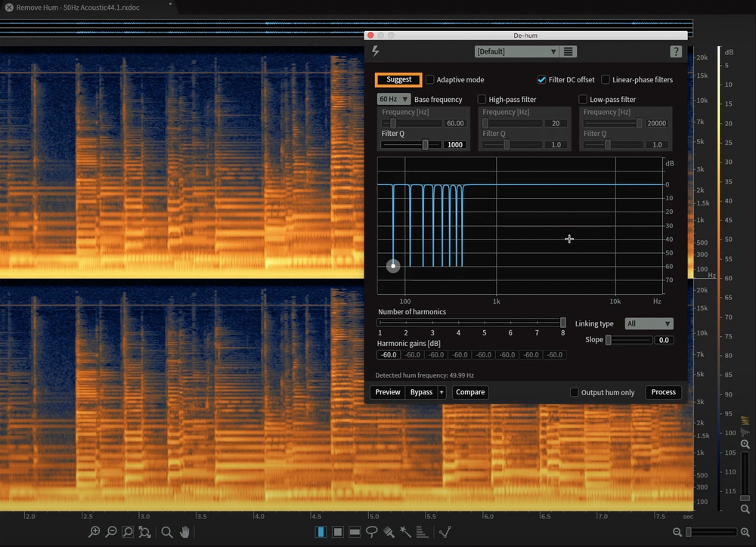
Task: Click the Compare button
Action: tap(470, 392)
